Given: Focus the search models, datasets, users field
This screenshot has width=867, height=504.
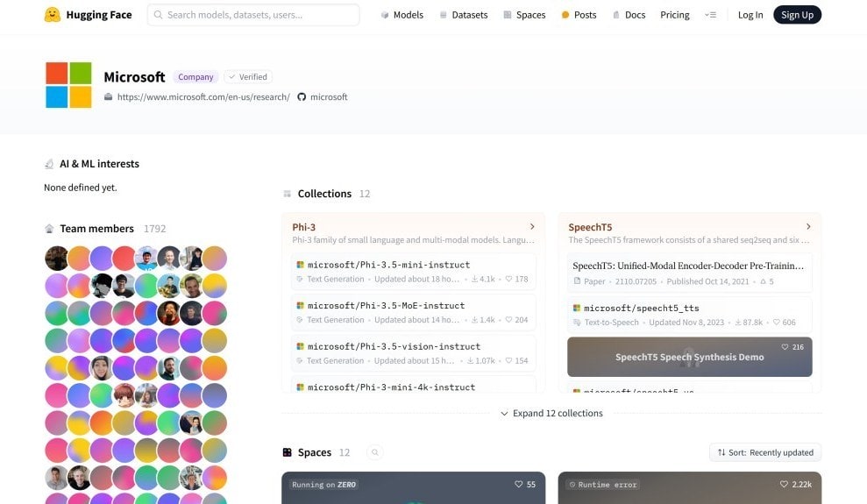Looking at the screenshot, I should coord(253,15).
